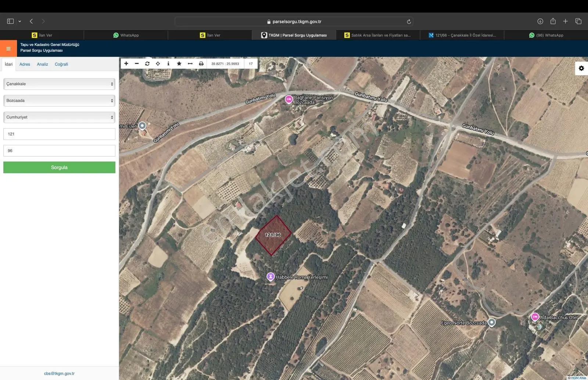Select the info query tool
This screenshot has width=588, height=380.
168,64
